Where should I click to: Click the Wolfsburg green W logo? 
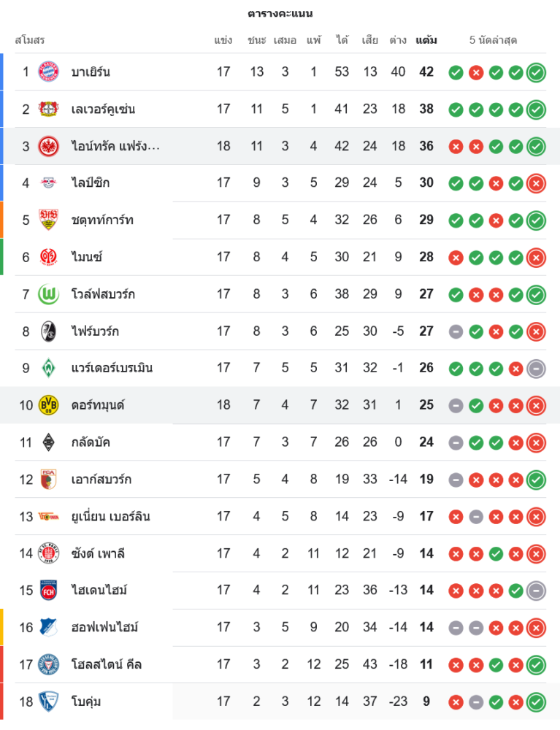(48, 294)
